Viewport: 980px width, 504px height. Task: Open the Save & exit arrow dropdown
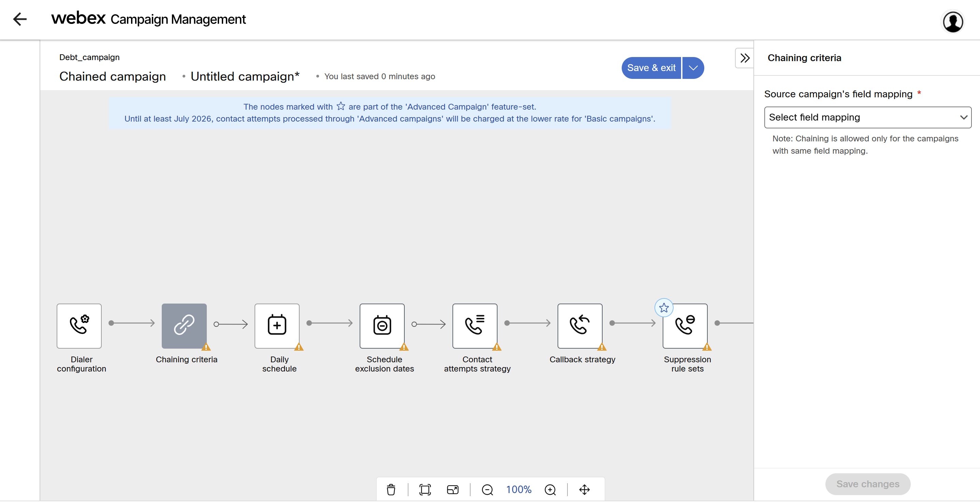(693, 68)
